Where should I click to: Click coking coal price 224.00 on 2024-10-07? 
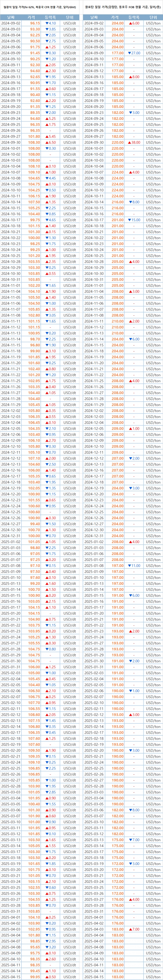tap(118, 172)
